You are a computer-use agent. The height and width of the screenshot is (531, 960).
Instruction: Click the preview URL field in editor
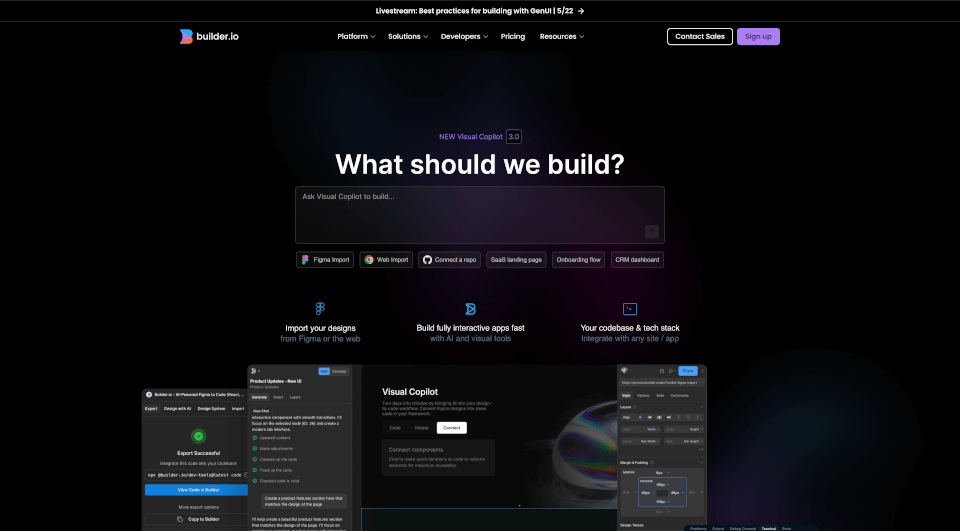click(661, 383)
